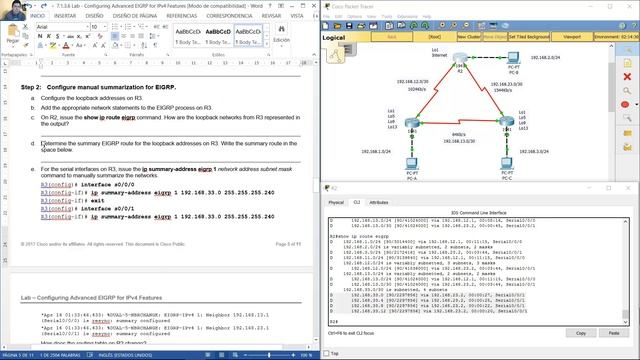Image resolution: width=640 pixels, height=360 pixels.
Task: Apply bold with the N button
Action: pos(40,36)
